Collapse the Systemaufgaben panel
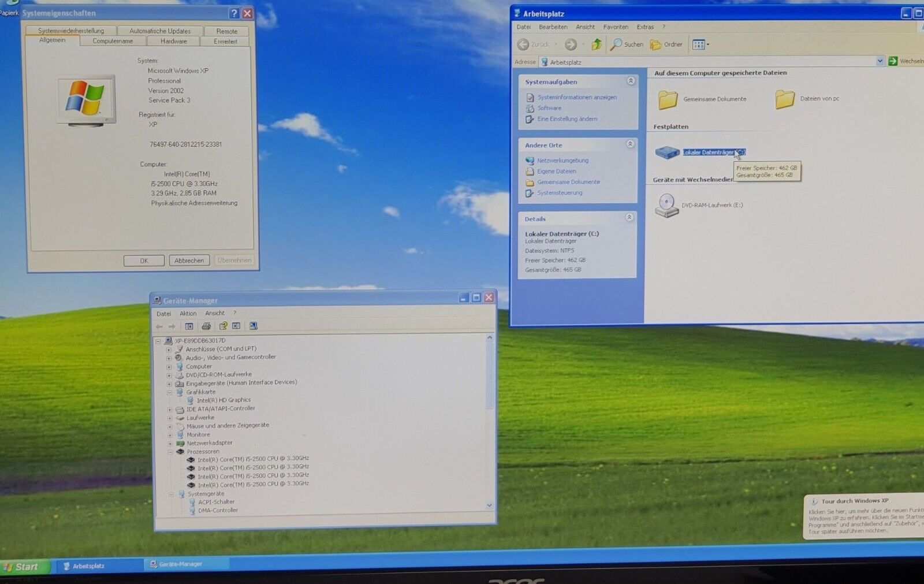This screenshot has height=584, width=924. tap(631, 81)
